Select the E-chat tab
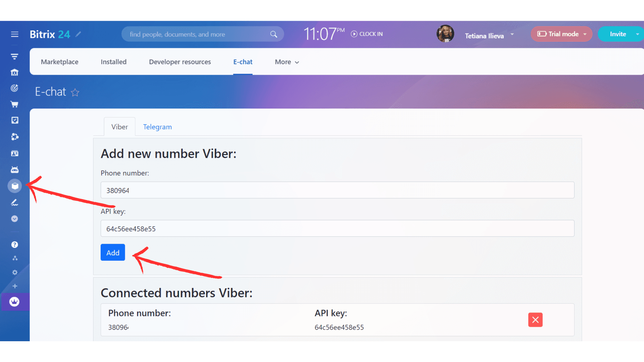644x362 pixels. point(243,62)
